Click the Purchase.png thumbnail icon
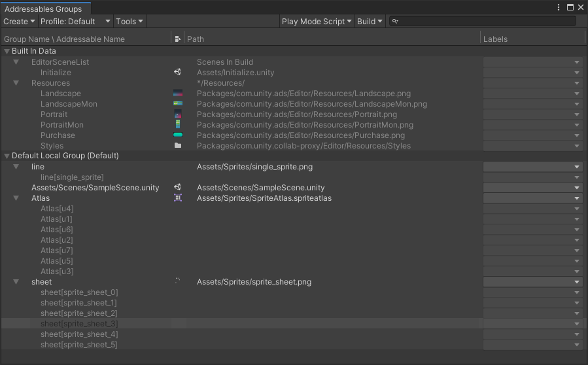 pos(177,135)
